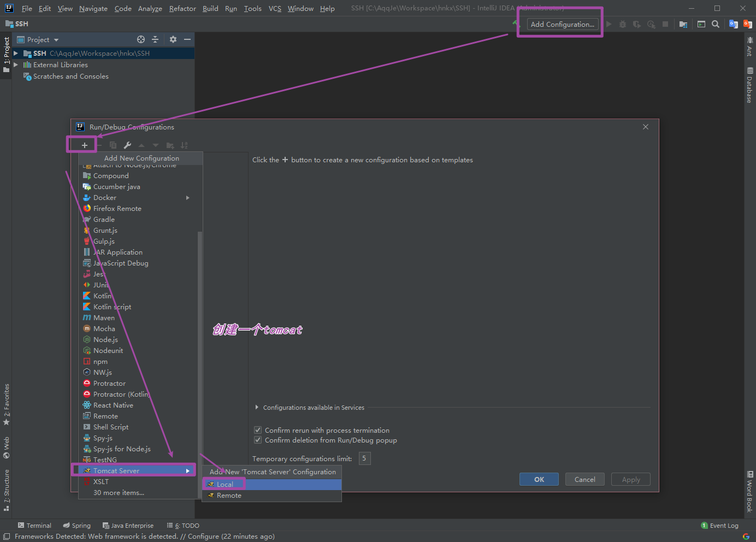Open Search Everywhere magnifier icon
This screenshot has height=542, width=756.
click(x=716, y=24)
